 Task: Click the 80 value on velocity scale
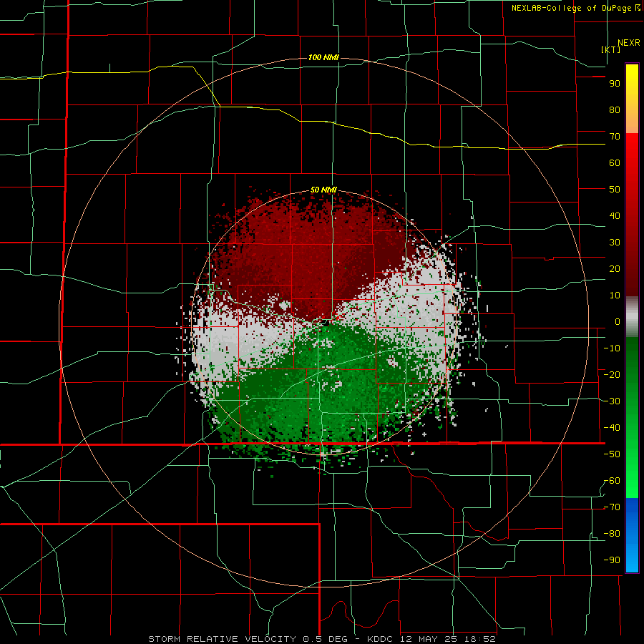coord(615,109)
